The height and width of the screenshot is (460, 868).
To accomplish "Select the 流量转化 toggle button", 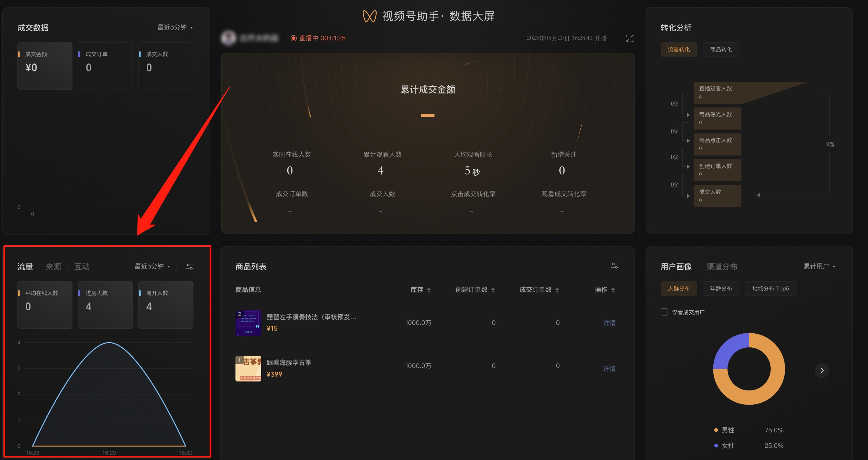I will 679,50.
